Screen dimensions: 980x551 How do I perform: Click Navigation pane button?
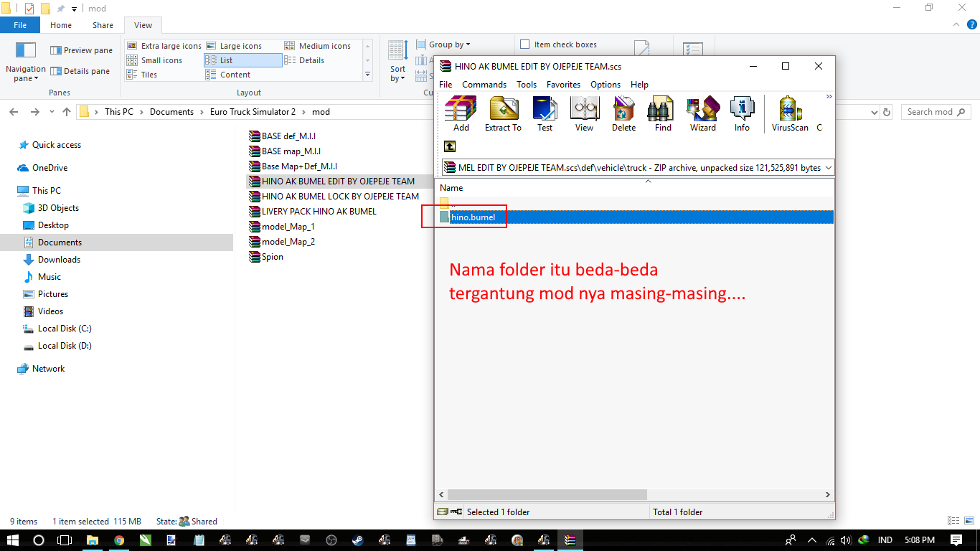point(26,62)
